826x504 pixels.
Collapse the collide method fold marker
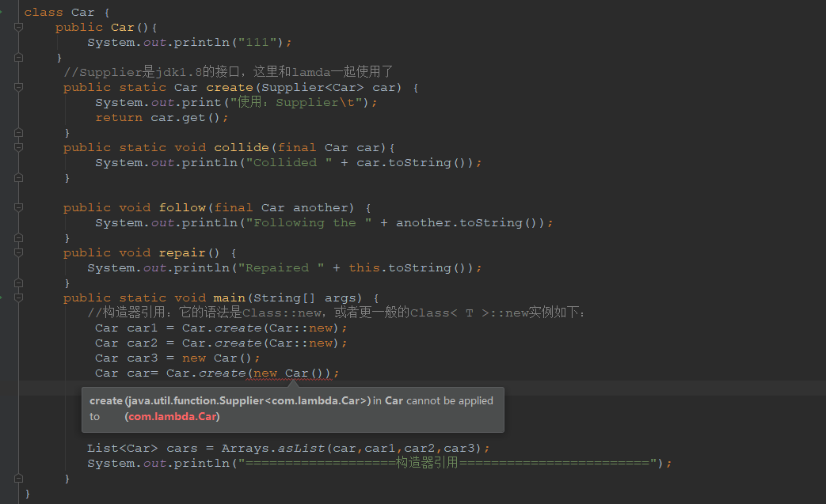(18, 148)
